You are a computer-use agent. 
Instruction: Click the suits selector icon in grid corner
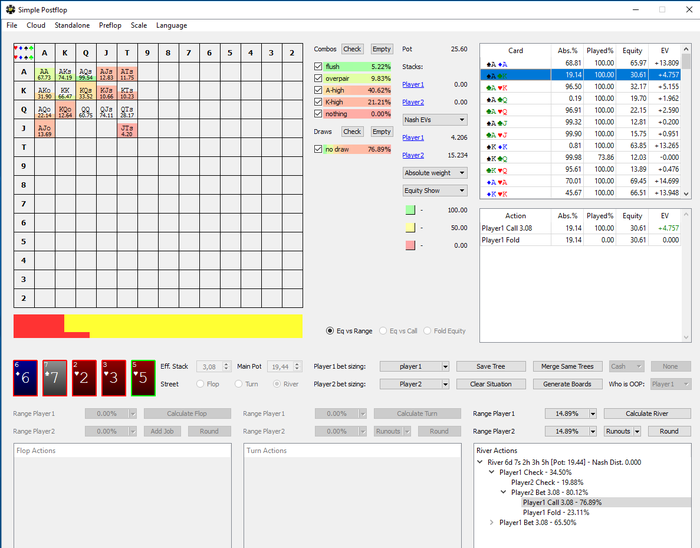(24, 53)
